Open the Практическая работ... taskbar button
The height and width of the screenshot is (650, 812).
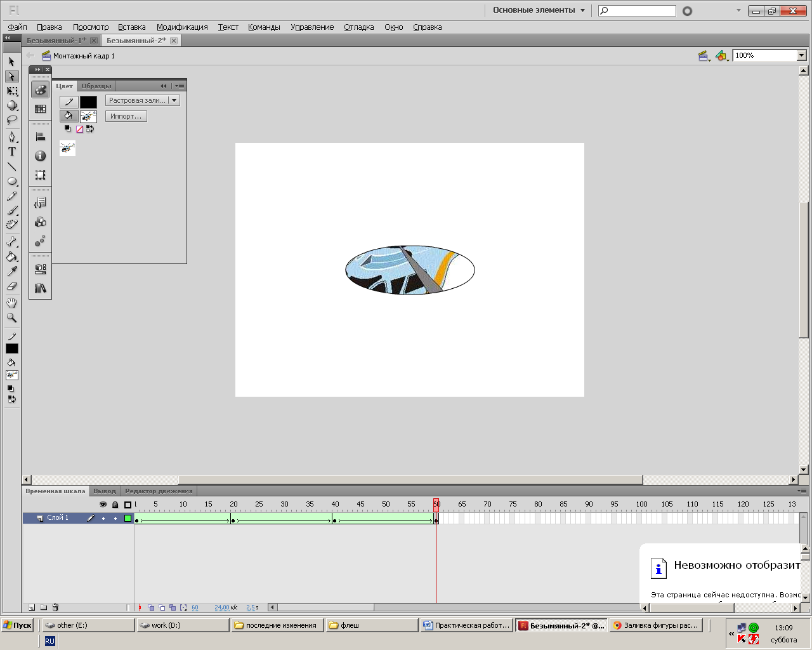466,625
